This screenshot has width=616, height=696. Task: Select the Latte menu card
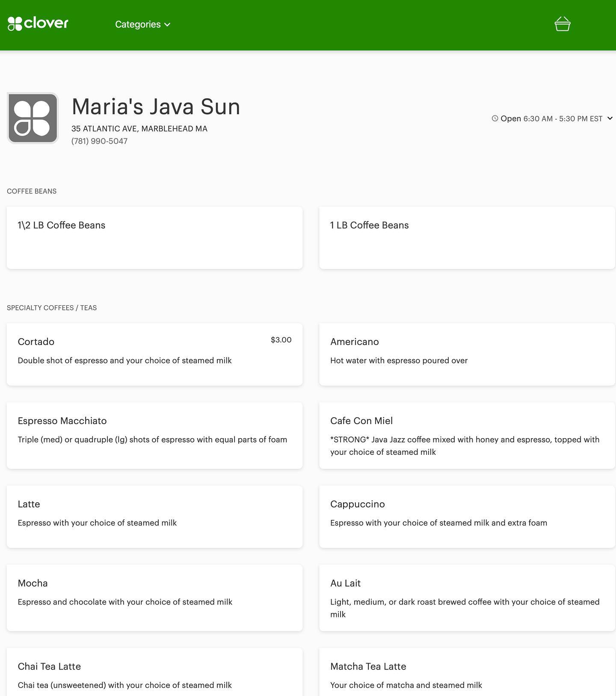pyautogui.click(x=154, y=516)
